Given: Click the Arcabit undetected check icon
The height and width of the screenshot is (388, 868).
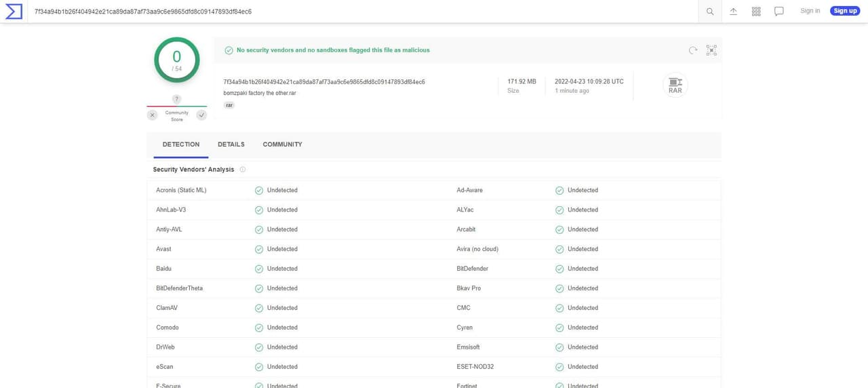Looking at the screenshot, I should coord(559,230).
